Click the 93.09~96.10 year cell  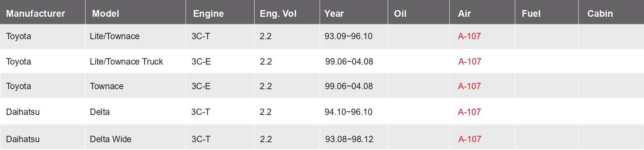(348, 36)
